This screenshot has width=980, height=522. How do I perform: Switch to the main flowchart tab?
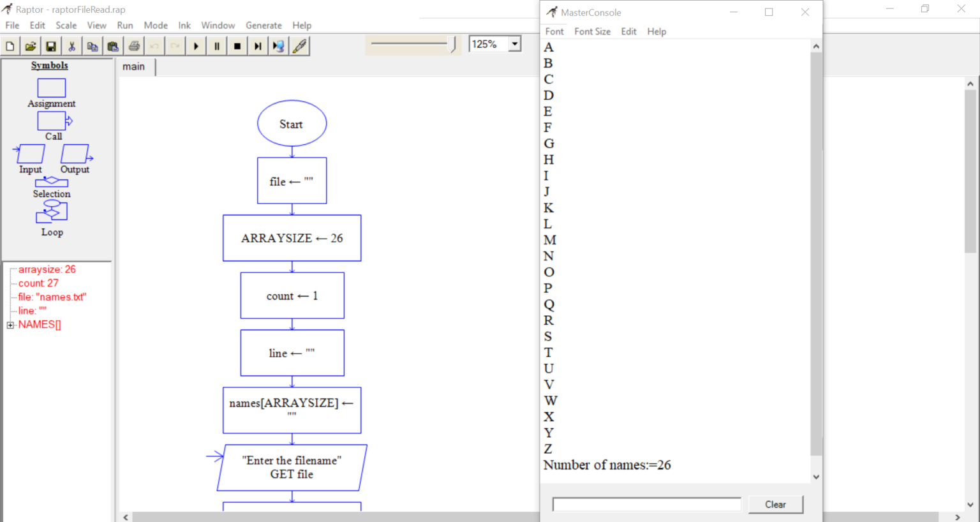click(134, 66)
